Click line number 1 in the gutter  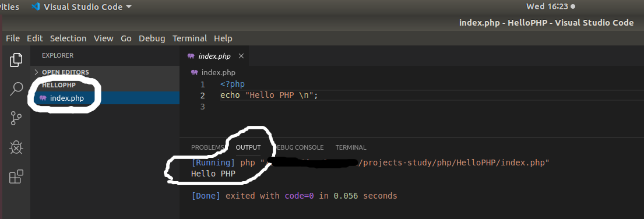(x=202, y=84)
